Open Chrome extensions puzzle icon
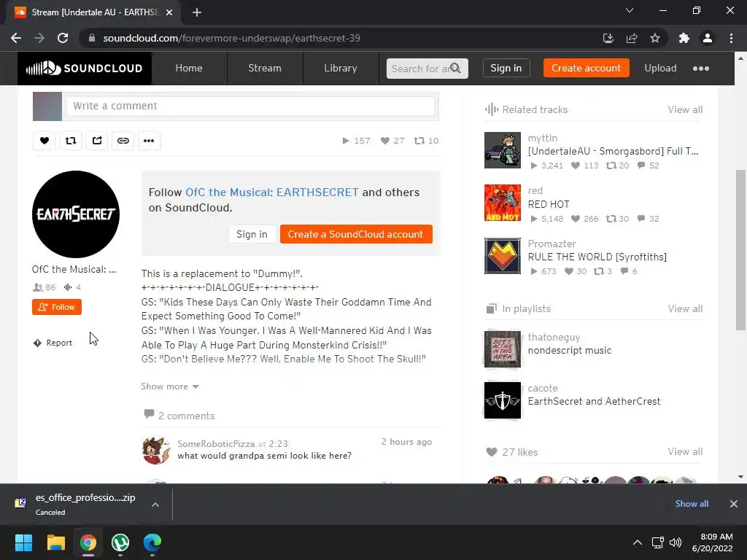Viewport: 747px width, 560px height. click(x=684, y=38)
